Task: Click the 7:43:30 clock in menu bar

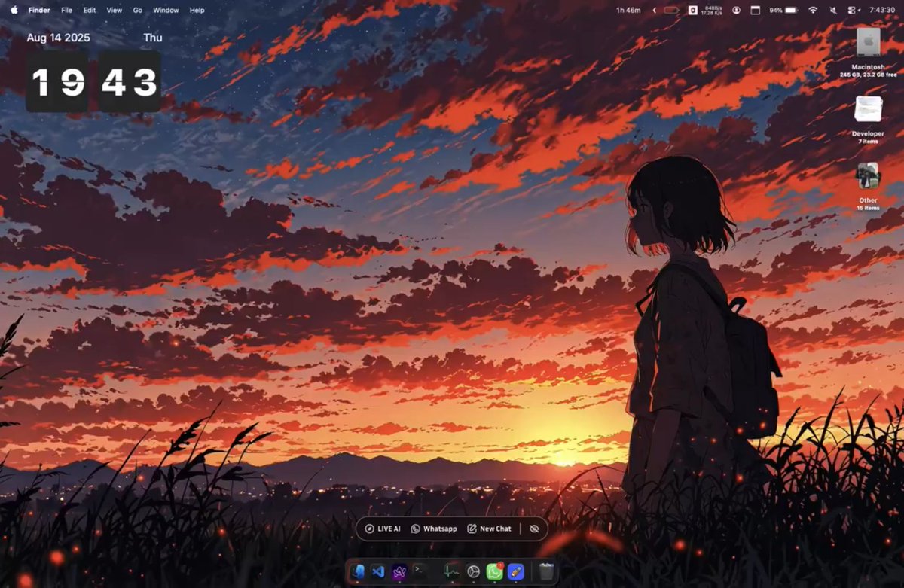Action: click(x=881, y=11)
